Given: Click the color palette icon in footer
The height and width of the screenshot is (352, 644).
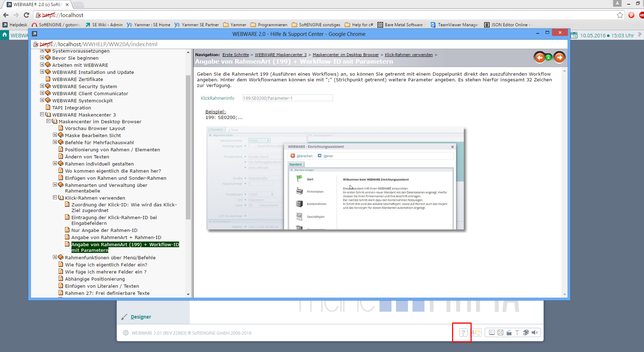Looking at the screenshot, I should [526, 333].
